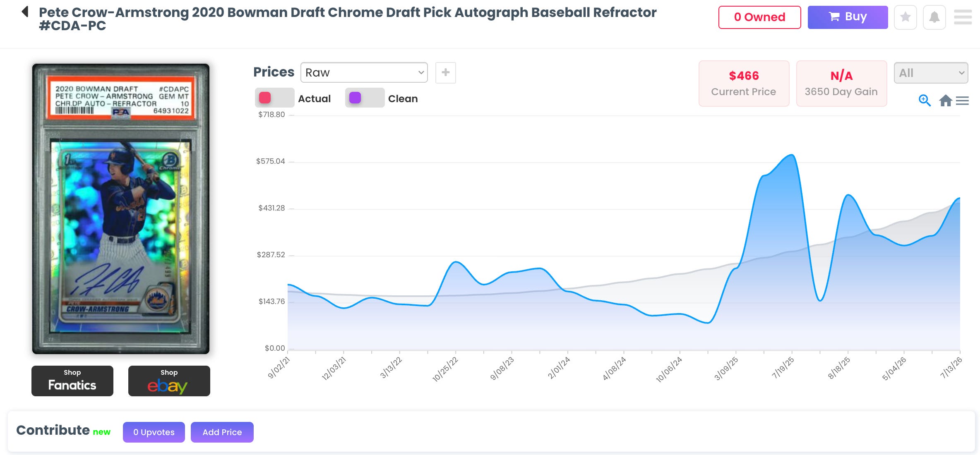The image size is (980, 455).
Task: Add another price series with plus icon
Action: tap(446, 73)
